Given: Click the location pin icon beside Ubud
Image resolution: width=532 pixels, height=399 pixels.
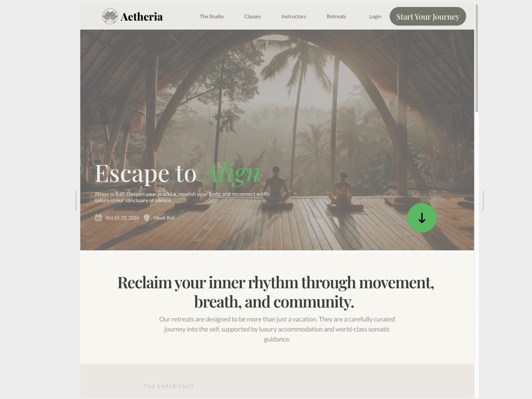Looking at the screenshot, I should pos(147,218).
